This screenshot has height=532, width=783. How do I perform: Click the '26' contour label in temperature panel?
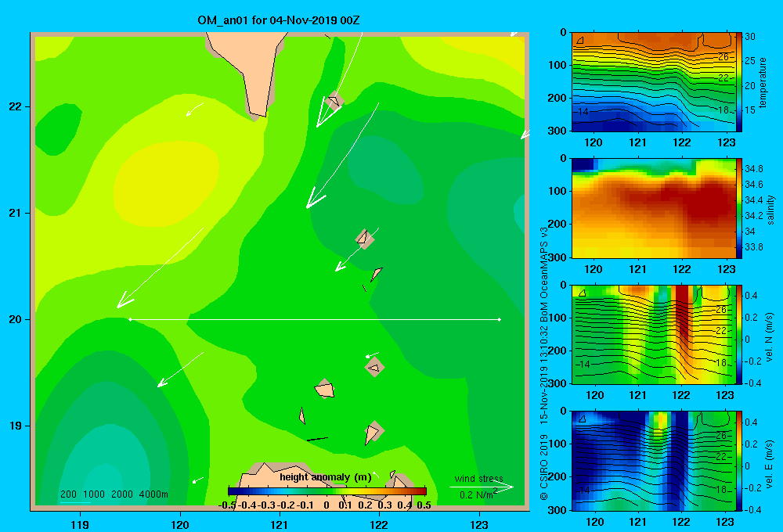click(723, 57)
